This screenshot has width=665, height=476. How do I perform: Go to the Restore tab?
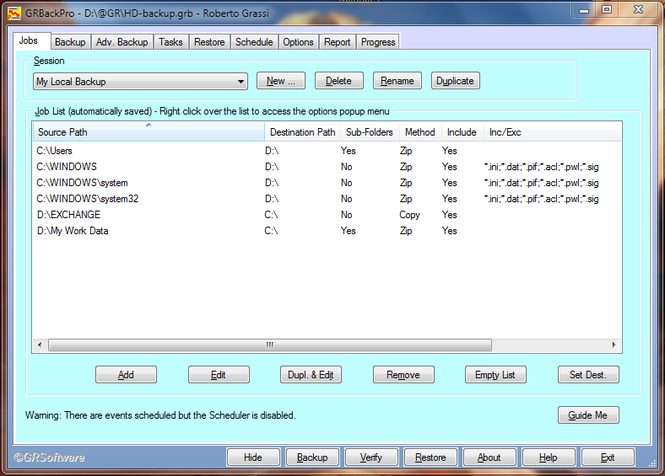tap(210, 42)
